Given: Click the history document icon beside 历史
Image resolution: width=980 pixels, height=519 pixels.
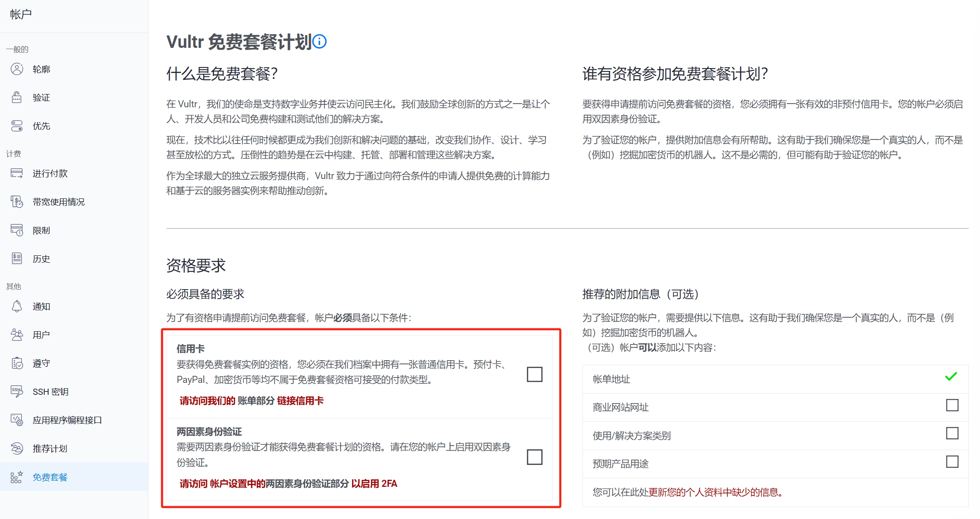Looking at the screenshot, I should pos(17,259).
